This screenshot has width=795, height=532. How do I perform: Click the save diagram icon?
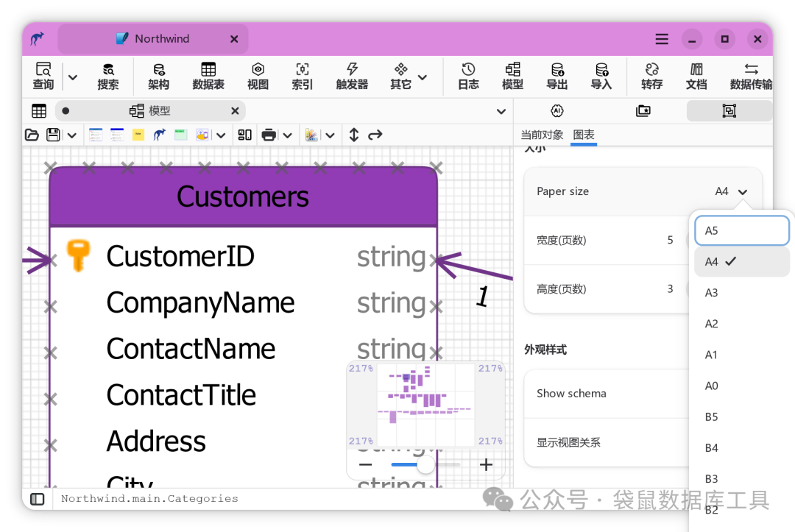tap(53, 135)
